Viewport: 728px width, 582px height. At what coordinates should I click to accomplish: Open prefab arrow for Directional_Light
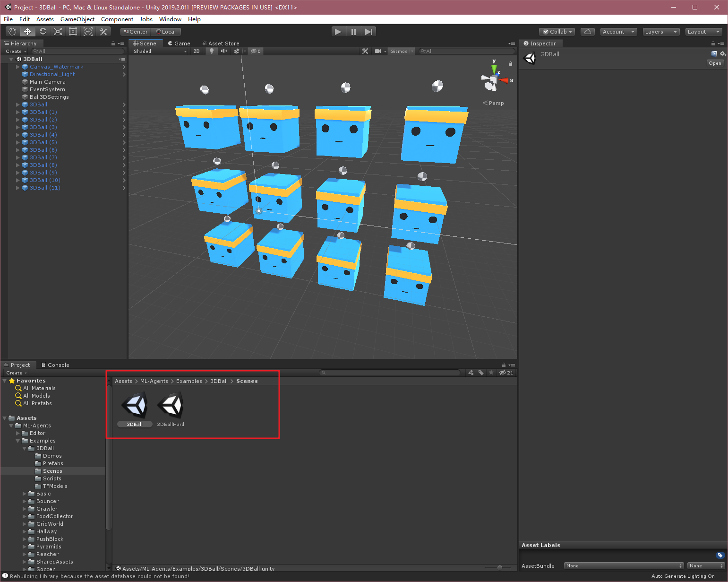[x=124, y=74]
